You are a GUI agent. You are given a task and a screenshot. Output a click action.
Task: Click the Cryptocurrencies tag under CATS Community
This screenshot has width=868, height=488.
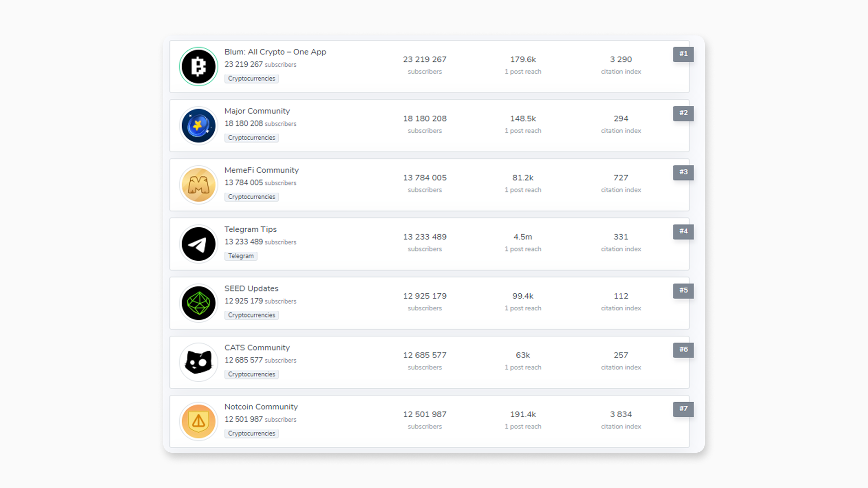coord(251,374)
